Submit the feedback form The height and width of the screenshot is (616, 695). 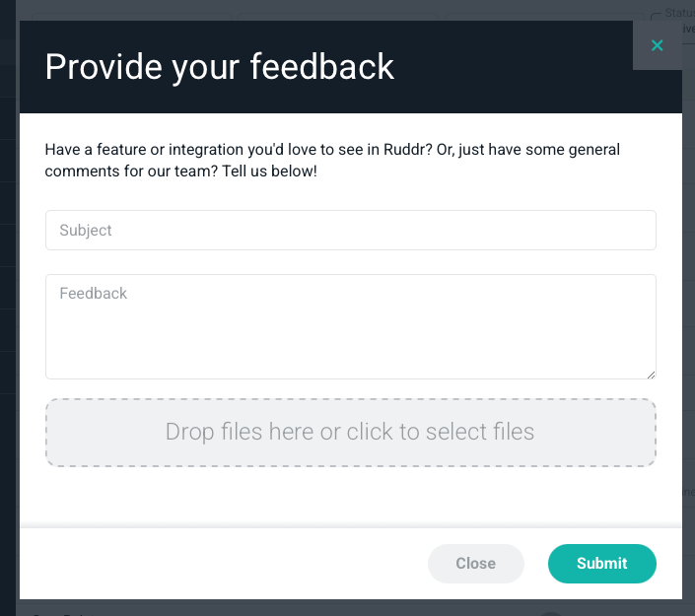601,563
